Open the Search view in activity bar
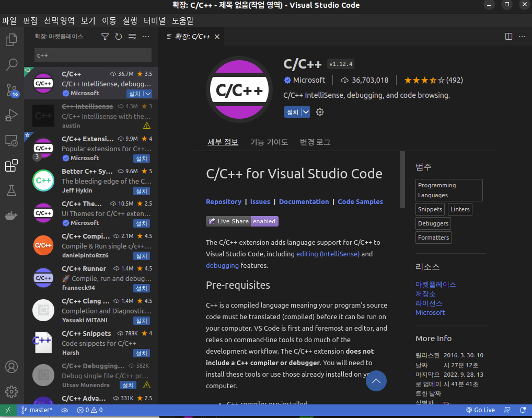Screen dimensions: 532x418 pos(11,64)
